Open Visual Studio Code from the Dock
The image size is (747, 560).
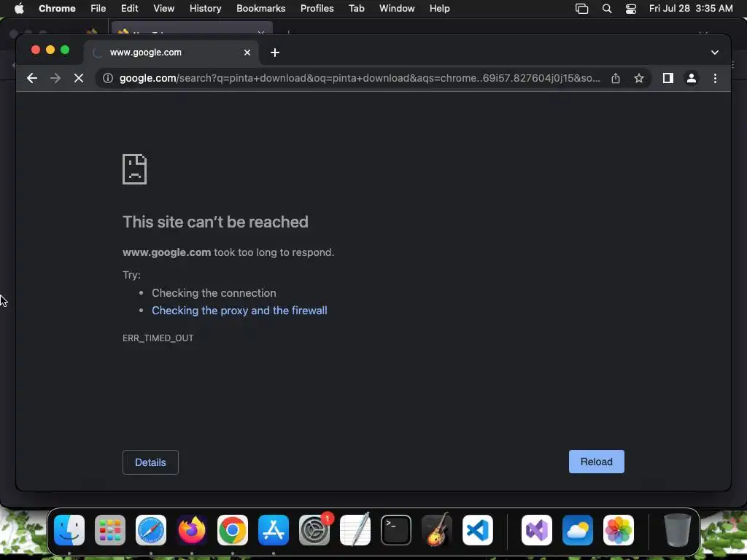click(x=477, y=530)
